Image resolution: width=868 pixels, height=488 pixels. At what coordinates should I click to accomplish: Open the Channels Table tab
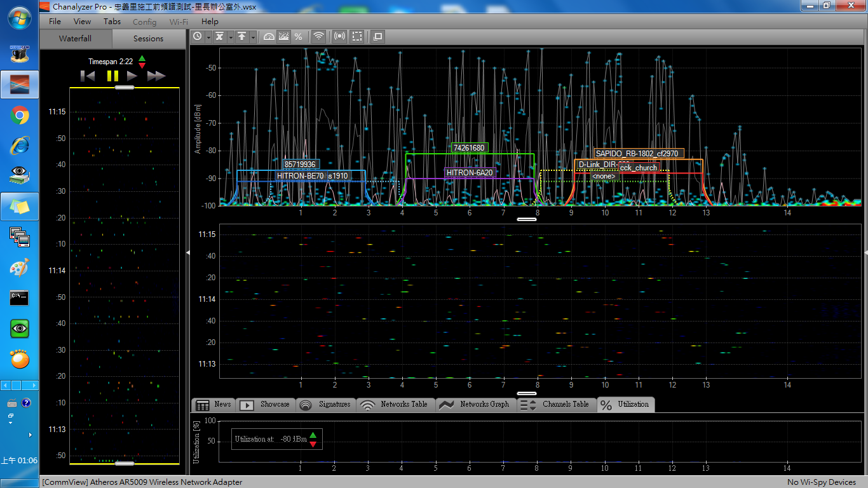point(556,405)
